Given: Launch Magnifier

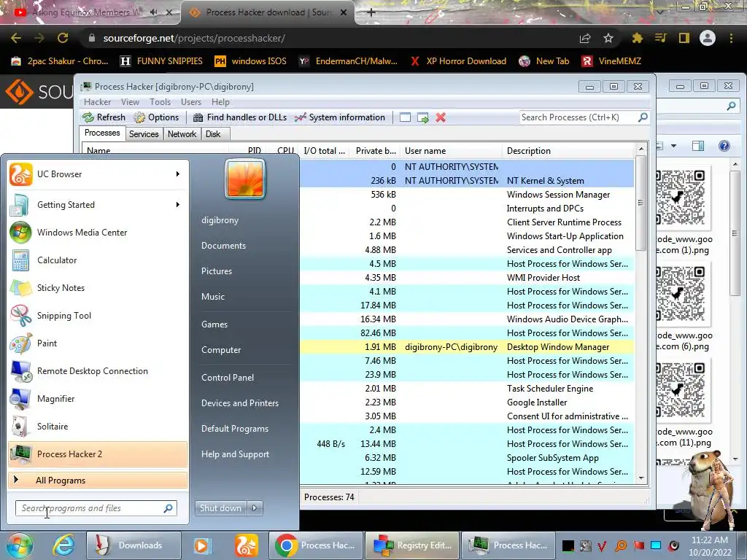Looking at the screenshot, I should 98,399.
